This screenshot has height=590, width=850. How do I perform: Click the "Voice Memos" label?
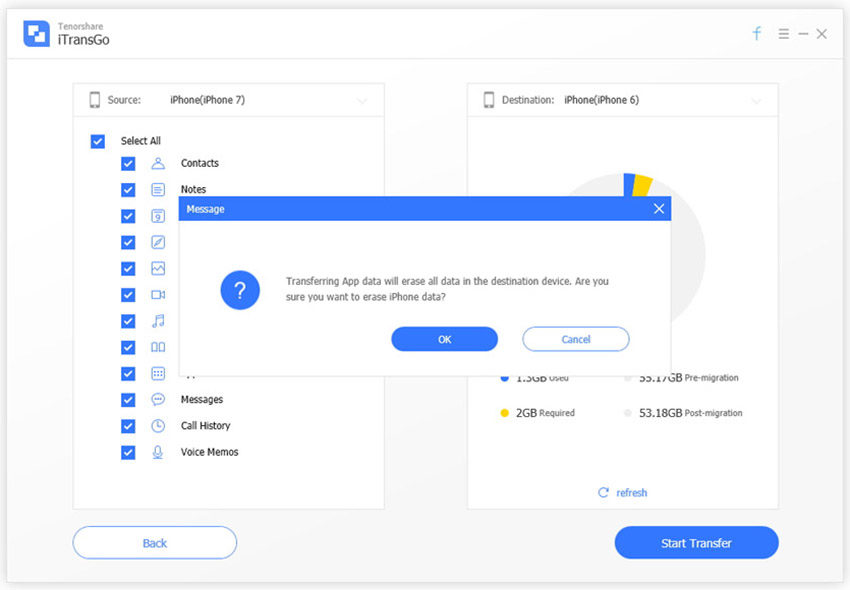point(209,452)
